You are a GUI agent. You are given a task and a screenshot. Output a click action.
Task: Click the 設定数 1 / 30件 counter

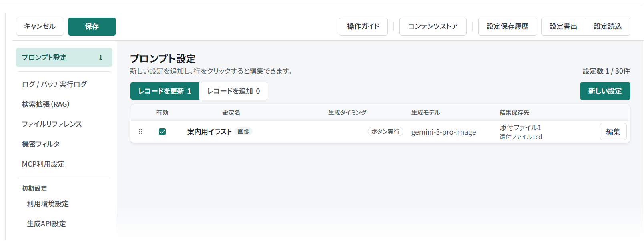(606, 71)
